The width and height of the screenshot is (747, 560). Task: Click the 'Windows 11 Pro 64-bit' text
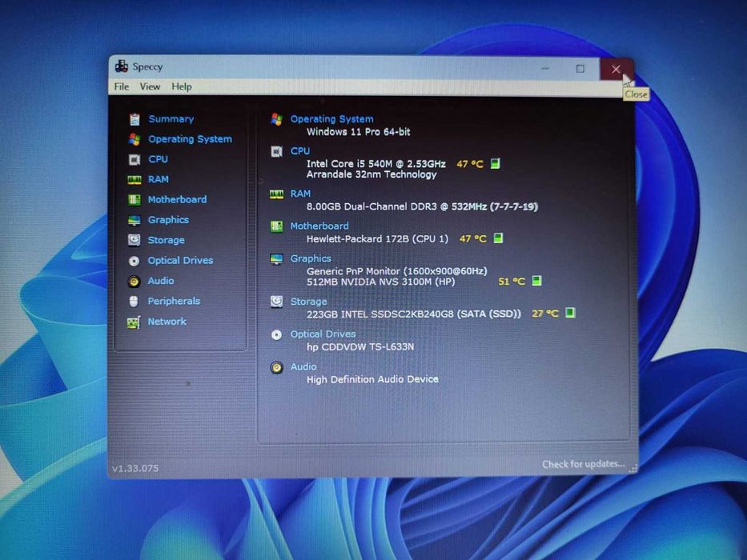[358, 132]
